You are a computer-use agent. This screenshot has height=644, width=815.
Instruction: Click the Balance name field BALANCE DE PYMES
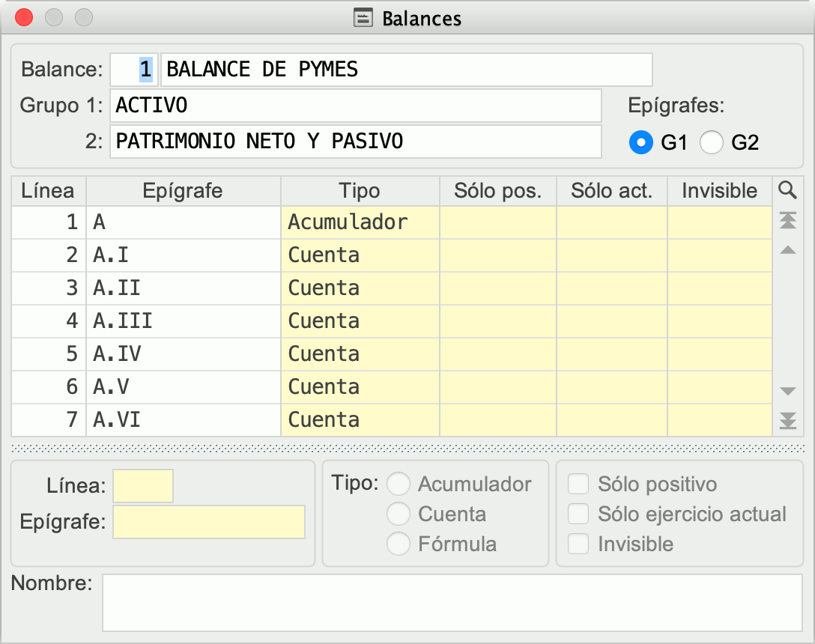point(406,70)
